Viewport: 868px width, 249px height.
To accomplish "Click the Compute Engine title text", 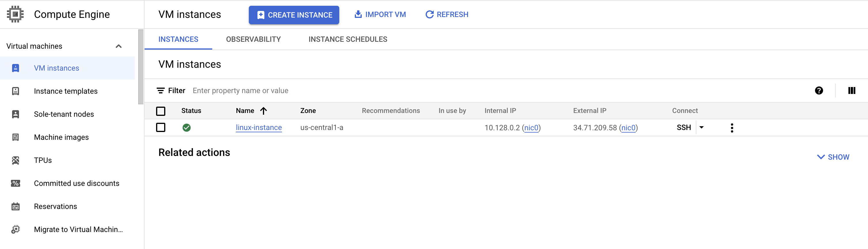I will [x=72, y=14].
